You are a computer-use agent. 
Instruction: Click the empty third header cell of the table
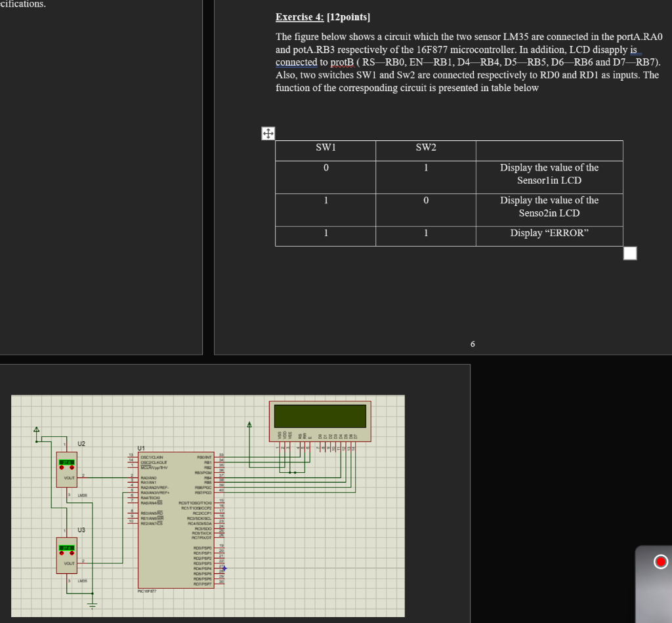click(549, 151)
